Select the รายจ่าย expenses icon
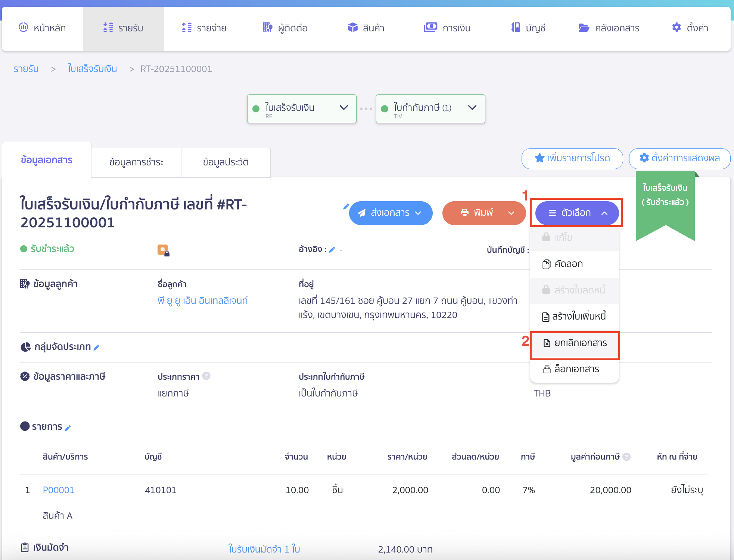The image size is (734, 560). [x=187, y=28]
